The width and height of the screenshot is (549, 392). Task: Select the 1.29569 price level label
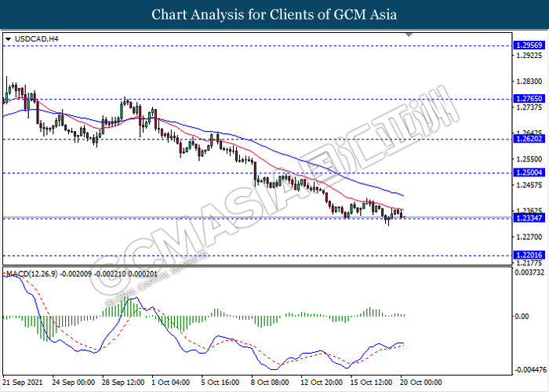tap(529, 45)
